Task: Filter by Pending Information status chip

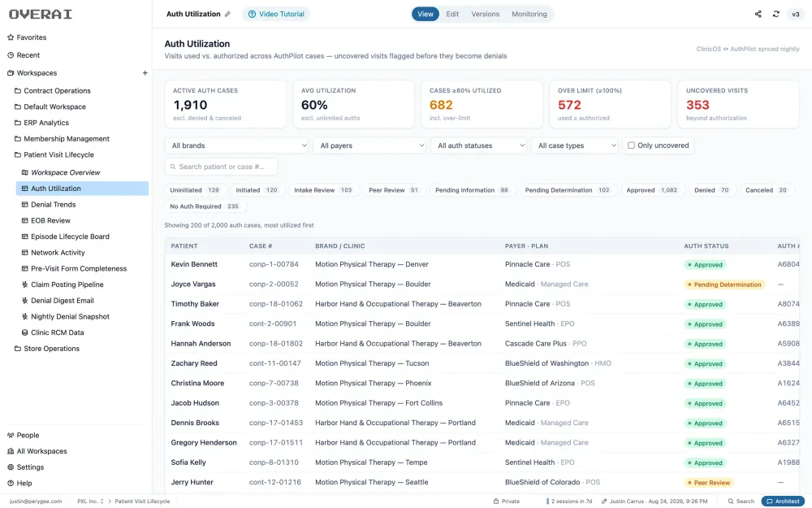Action: click(472, 190)
